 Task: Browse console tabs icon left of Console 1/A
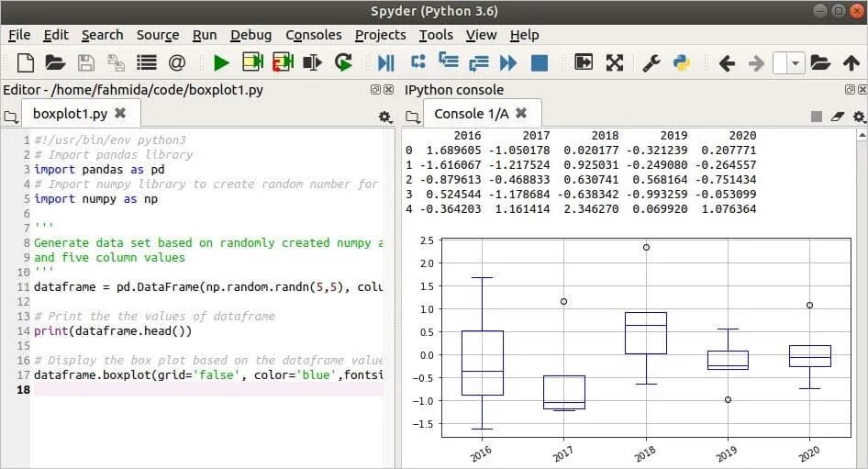pyautogui.click(x=412, y=117)
